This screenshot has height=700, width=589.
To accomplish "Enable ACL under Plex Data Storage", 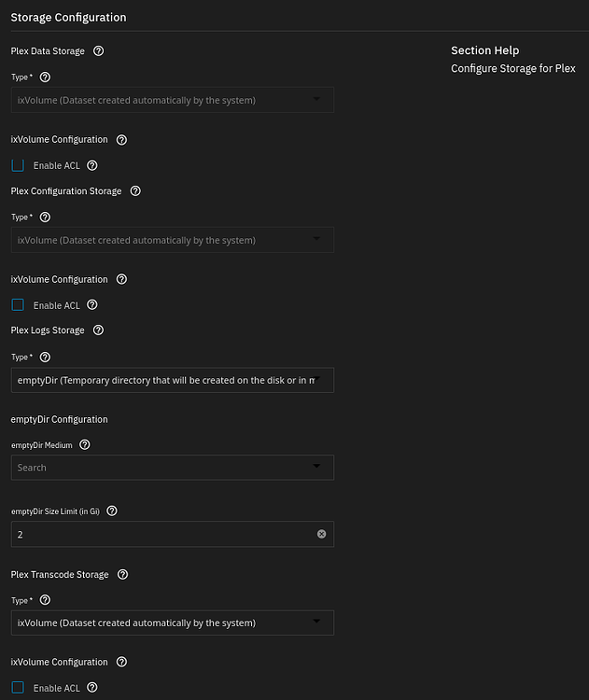I will click(18, 165).
